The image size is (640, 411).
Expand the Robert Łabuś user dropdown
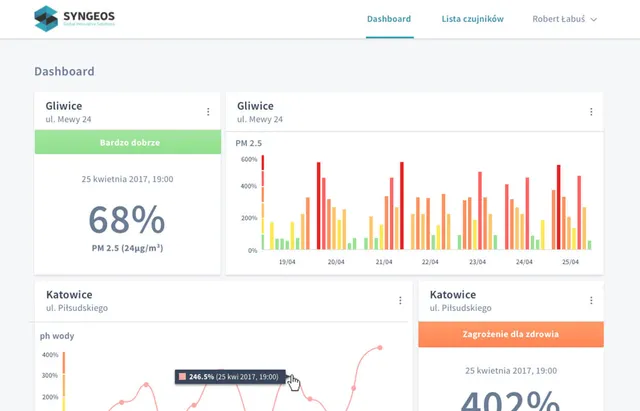click(564, 19)
